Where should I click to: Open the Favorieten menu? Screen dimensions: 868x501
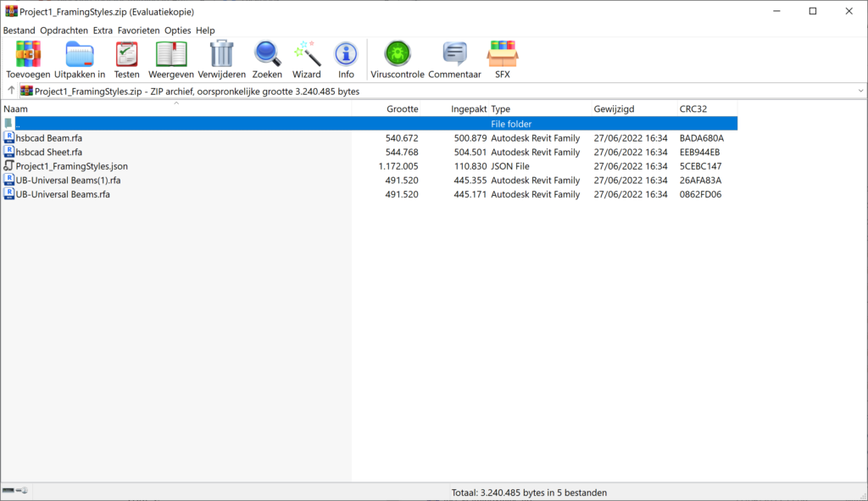[138, 31]
